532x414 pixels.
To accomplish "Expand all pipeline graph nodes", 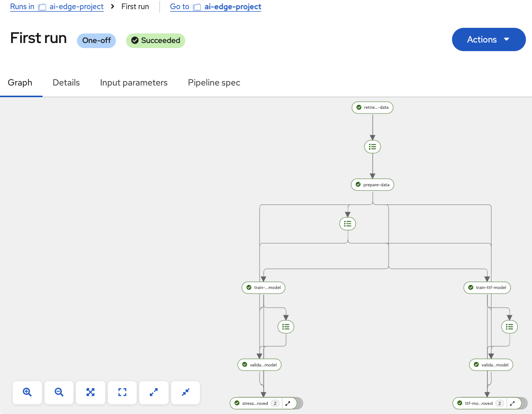I will 153,392.
